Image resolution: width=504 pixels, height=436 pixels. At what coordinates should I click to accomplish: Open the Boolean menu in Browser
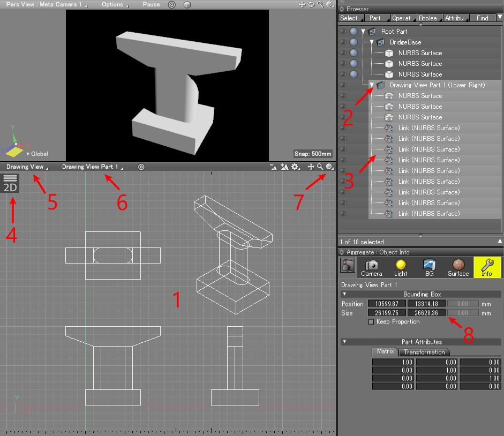point(428,18)
